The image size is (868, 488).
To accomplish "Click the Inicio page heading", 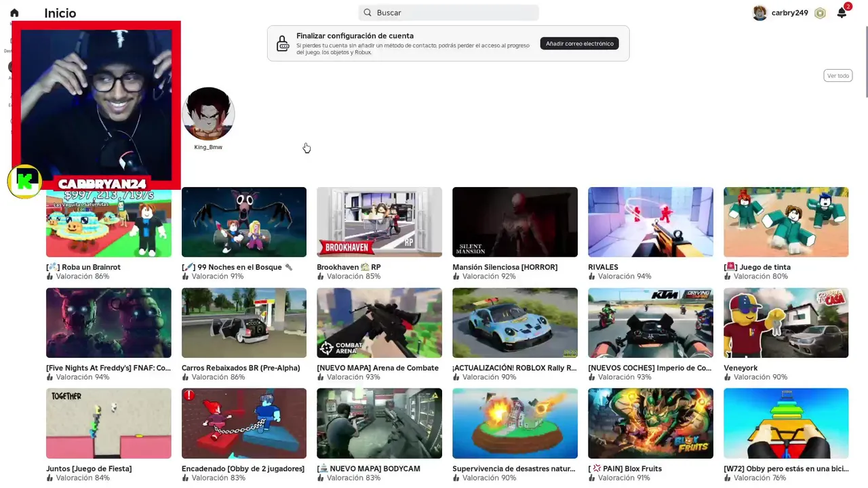I will tap(60, 13).
